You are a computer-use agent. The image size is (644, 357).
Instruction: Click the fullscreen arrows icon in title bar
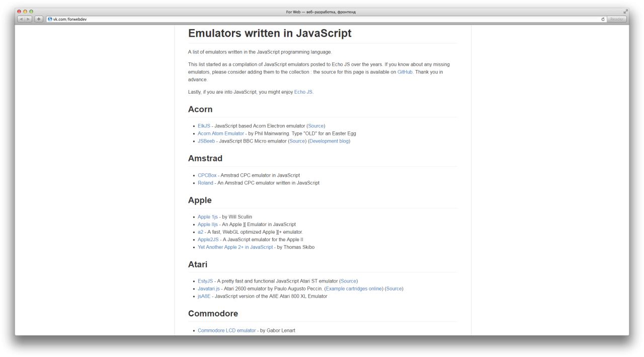pyautogui.click(x=625, y=12)
